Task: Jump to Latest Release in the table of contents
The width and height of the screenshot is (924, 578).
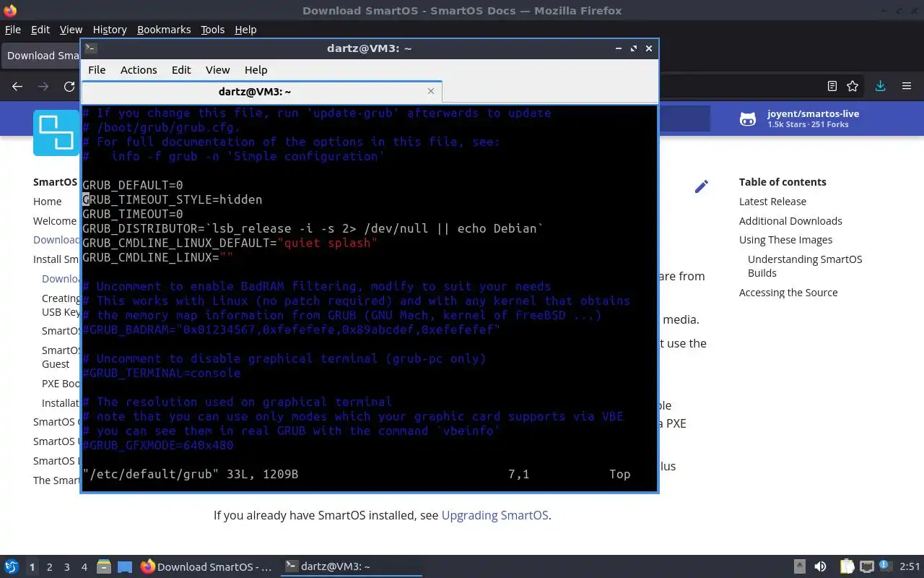Action: (772, 202)
